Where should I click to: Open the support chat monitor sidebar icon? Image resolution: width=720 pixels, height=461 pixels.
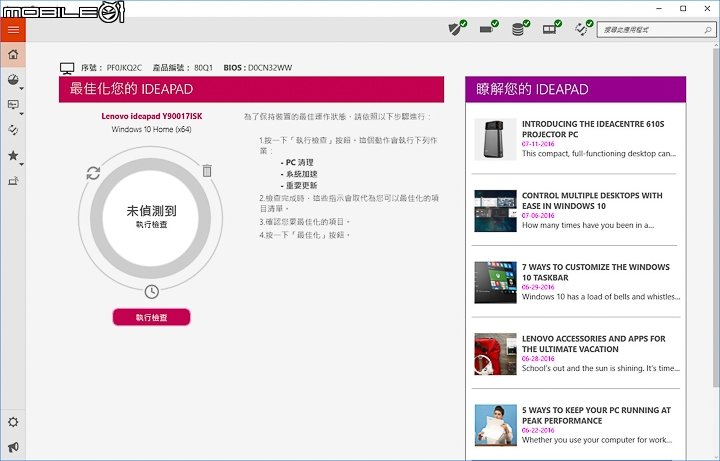click(x=13, y=105)
